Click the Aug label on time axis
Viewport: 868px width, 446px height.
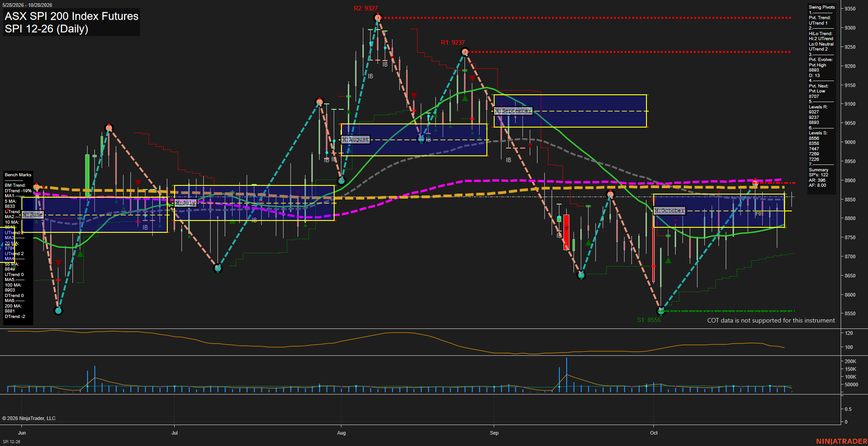click(341, 433)
